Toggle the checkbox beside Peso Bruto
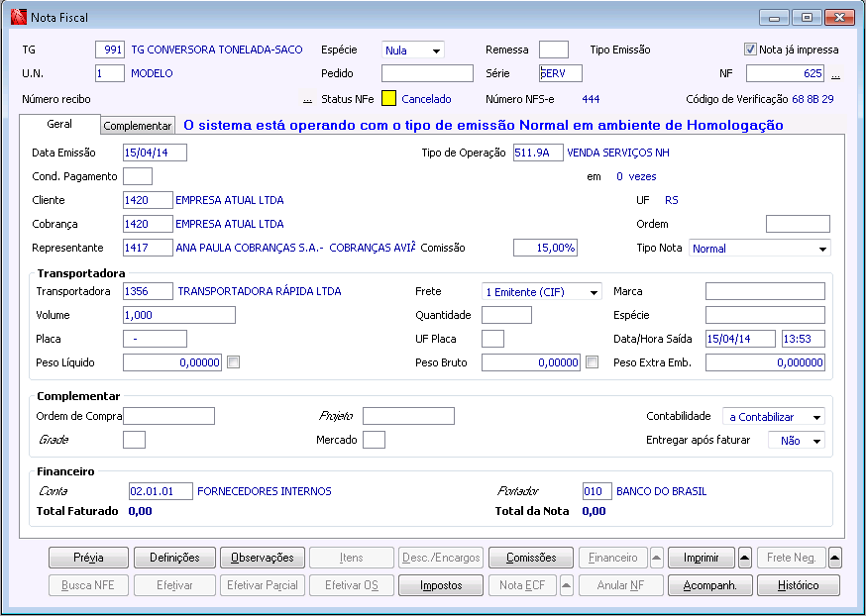Screen dimensions: 866x616 593,362
